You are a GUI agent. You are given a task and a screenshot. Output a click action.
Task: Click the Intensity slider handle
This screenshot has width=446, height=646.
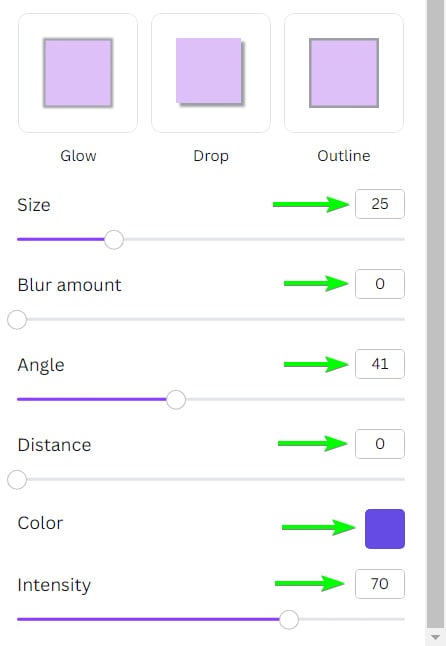[x=289, y=619]
